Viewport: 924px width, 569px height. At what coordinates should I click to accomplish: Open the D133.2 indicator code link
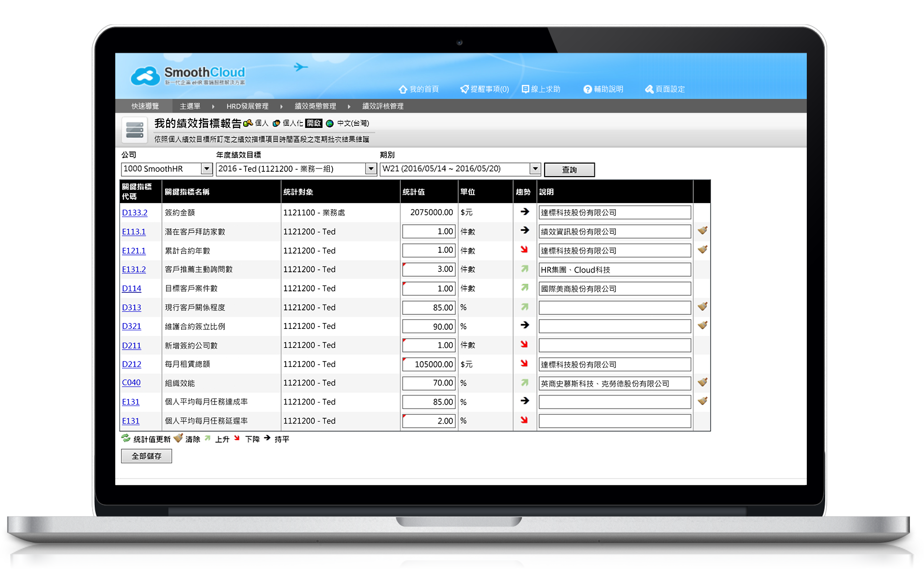pyautogui.click(x=135, y=213)
